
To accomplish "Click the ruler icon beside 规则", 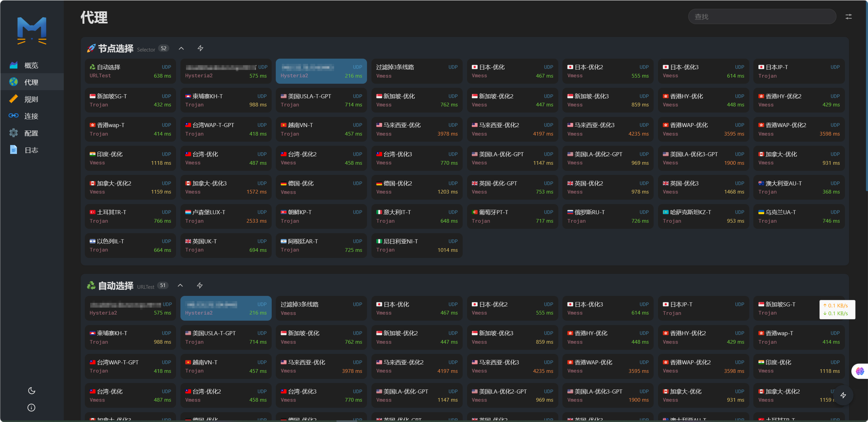I will [x=14, y=99].
